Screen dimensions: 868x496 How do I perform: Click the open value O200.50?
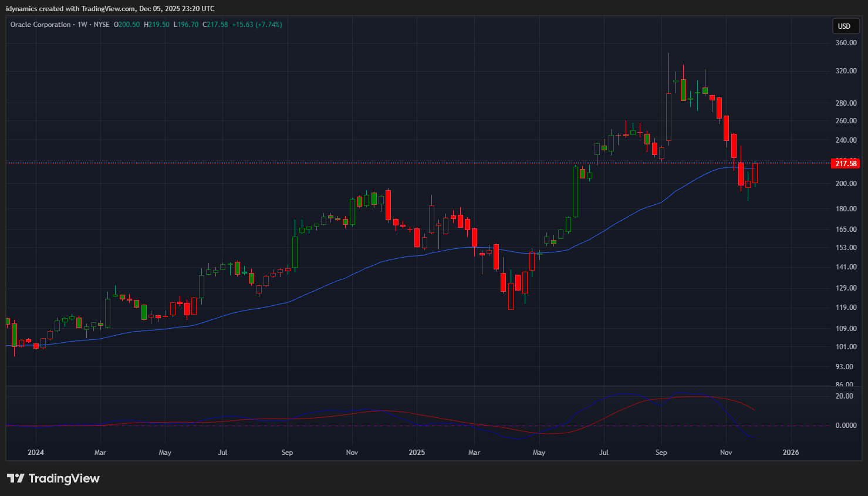click(127, 25)
